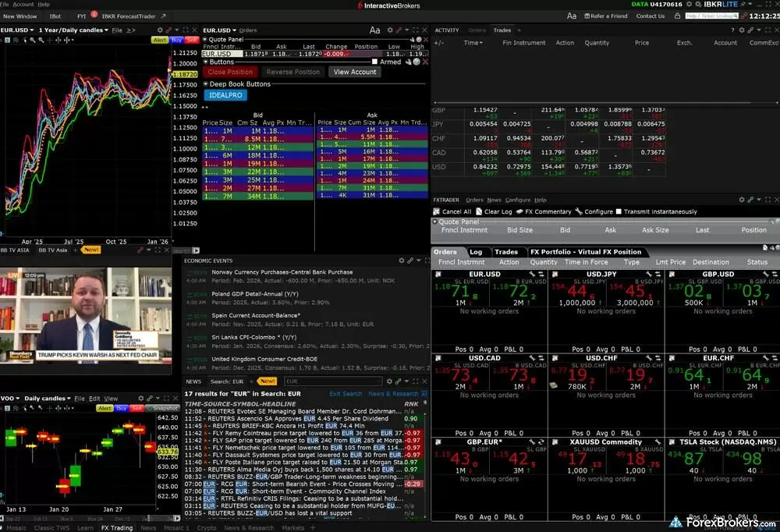Collapse the Buttons section
The image size is (780, 532).
(205, 62)
